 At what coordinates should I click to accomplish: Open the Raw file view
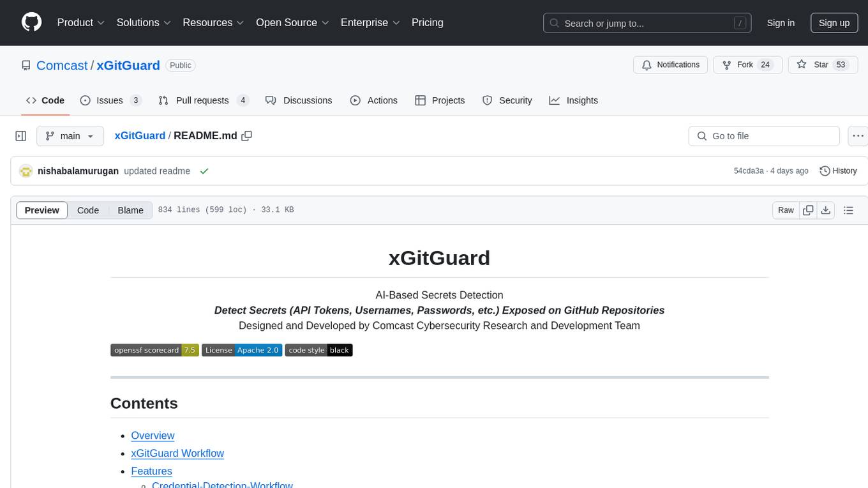[786, 210]
